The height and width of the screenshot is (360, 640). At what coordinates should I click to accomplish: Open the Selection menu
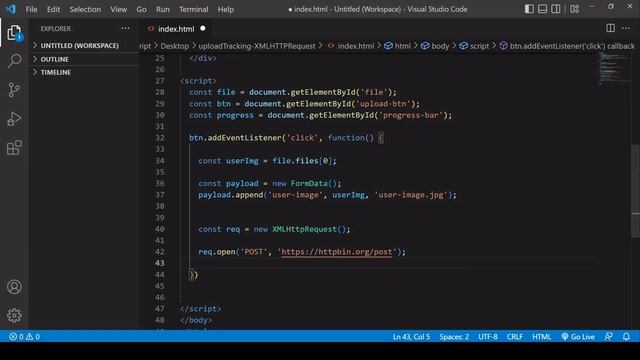[x=85, y=9]
